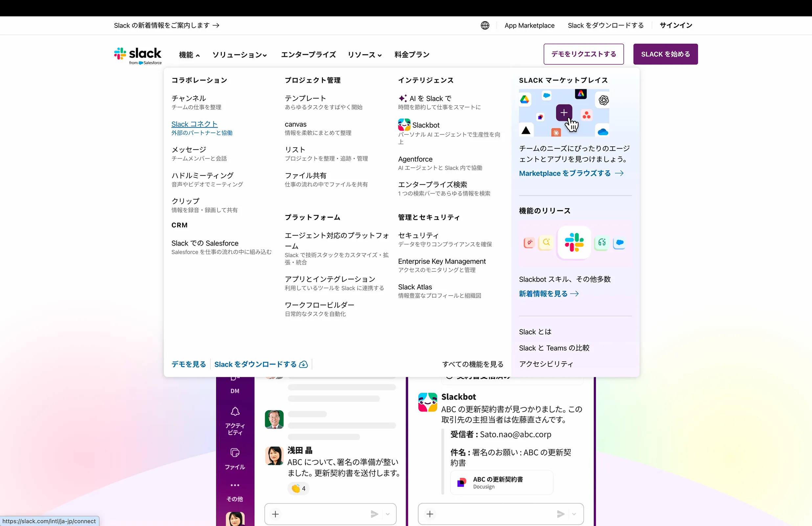
Task: Click left chat message input field
Action: tap(330, 514)
